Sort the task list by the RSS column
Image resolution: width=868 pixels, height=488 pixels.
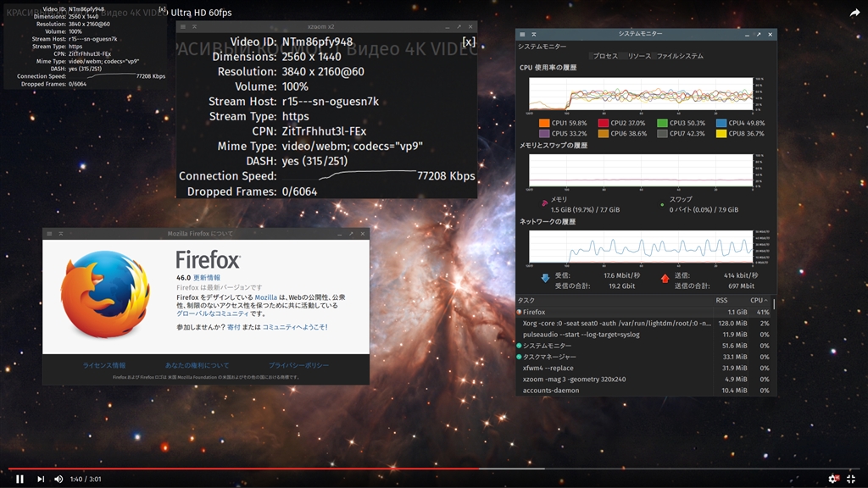pos(721,300)
